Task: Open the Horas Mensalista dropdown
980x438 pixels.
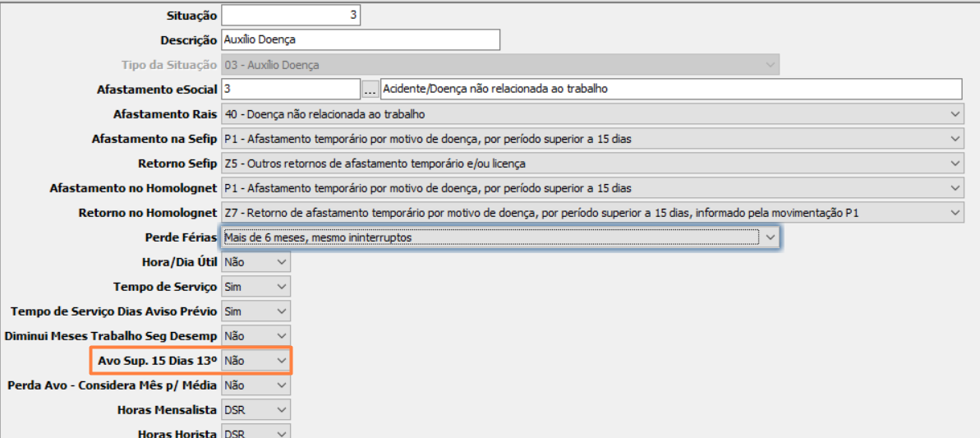Action: click(x=255, y=409)
